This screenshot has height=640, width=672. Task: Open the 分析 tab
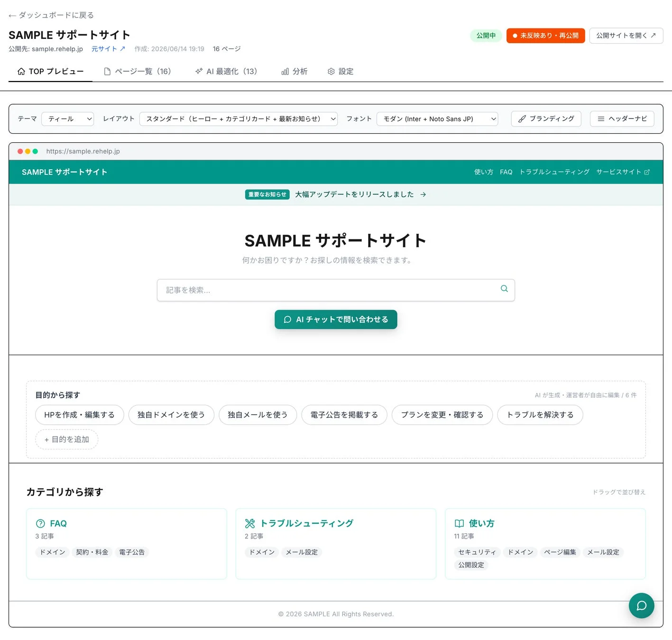295,72
